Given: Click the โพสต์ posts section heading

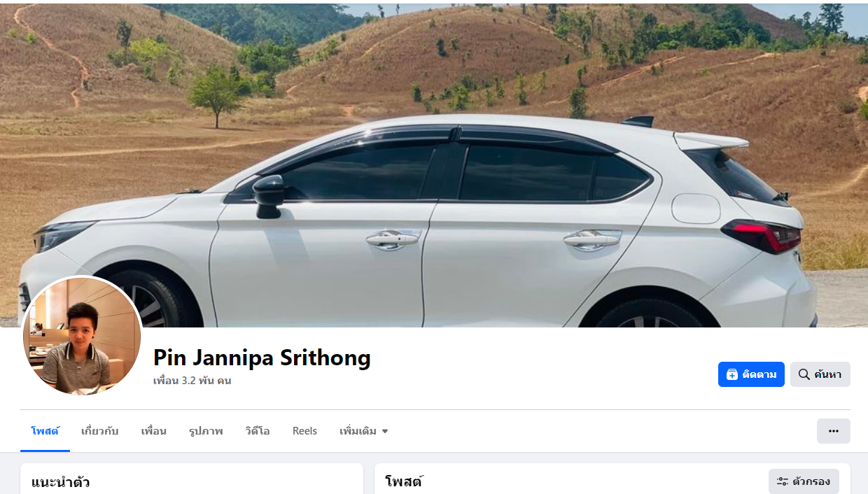Looking at the screenshot, I should click(405, 481).
